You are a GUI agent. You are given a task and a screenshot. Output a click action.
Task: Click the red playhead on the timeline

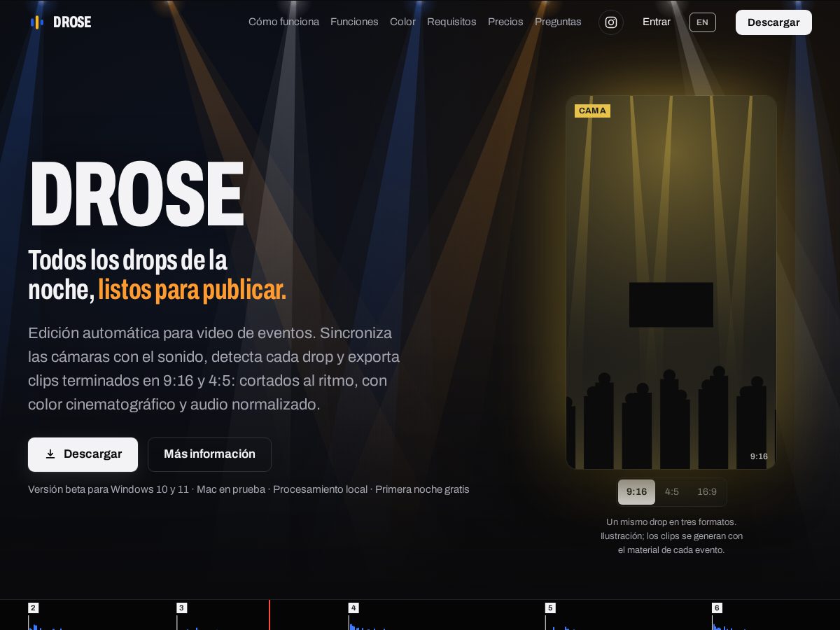tap(269, 615)
